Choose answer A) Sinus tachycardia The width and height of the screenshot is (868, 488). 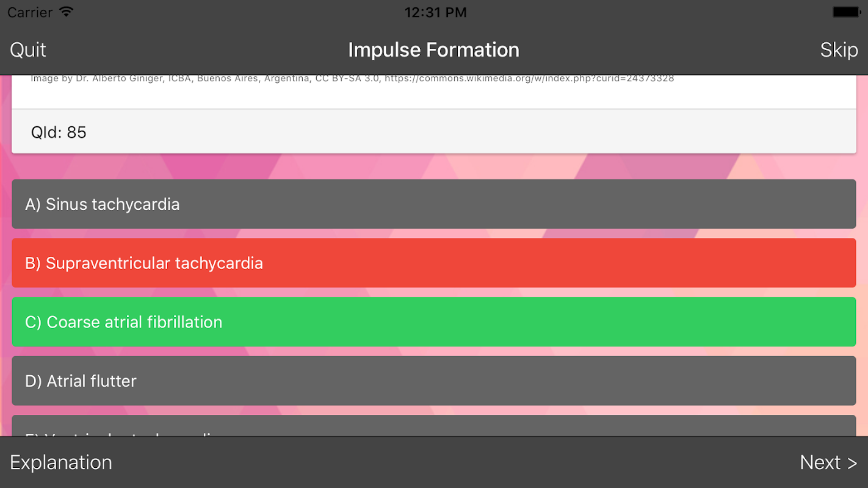[434, 204]
